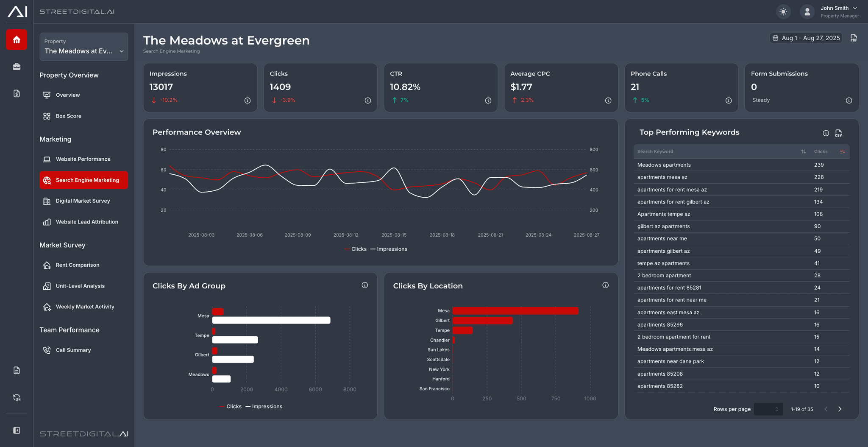Viewport: 868px width, 447px height.
Task: Open the Performance Overview info tooltip icon
Action: click(x=826, y=133)
